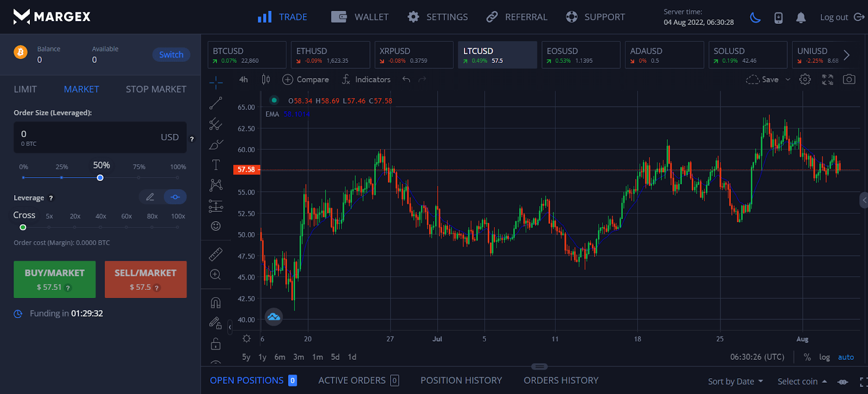Open the Indicators menu
Viewport: 868px width, 394px height.
tap(366, 80)
